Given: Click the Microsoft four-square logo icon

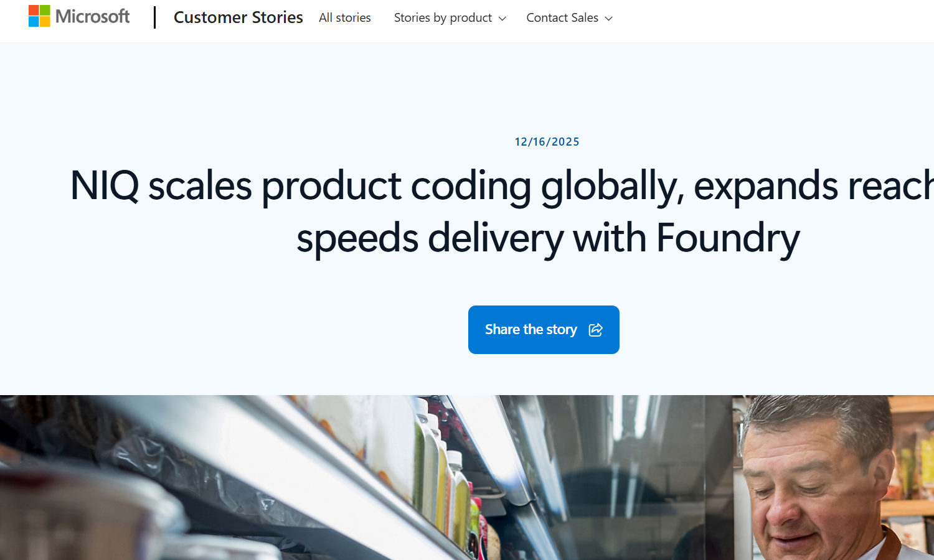Looking at the screenshot, I should click(x=39, y=16).
